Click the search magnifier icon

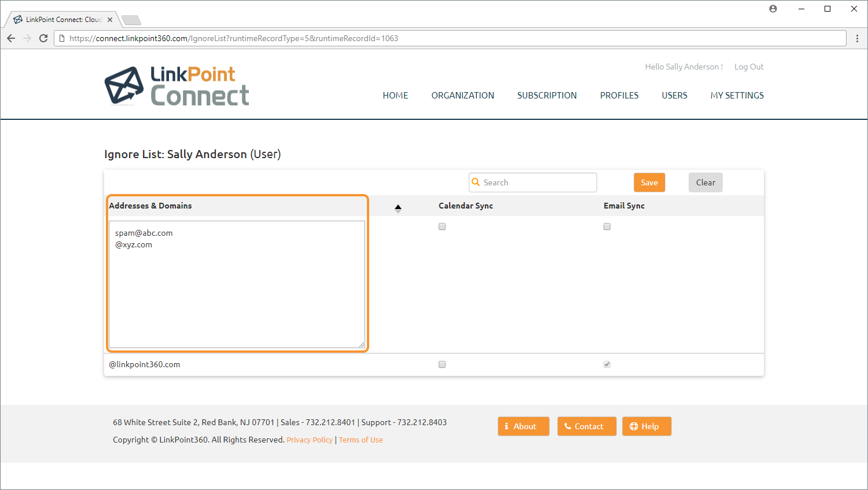tap(476, 182)
